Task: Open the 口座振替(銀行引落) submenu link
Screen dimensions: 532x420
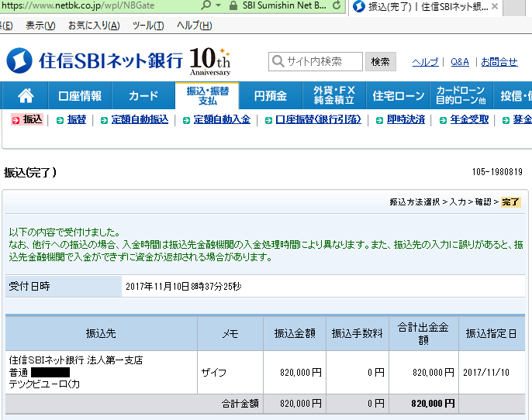Action: (x=318, y=119)
